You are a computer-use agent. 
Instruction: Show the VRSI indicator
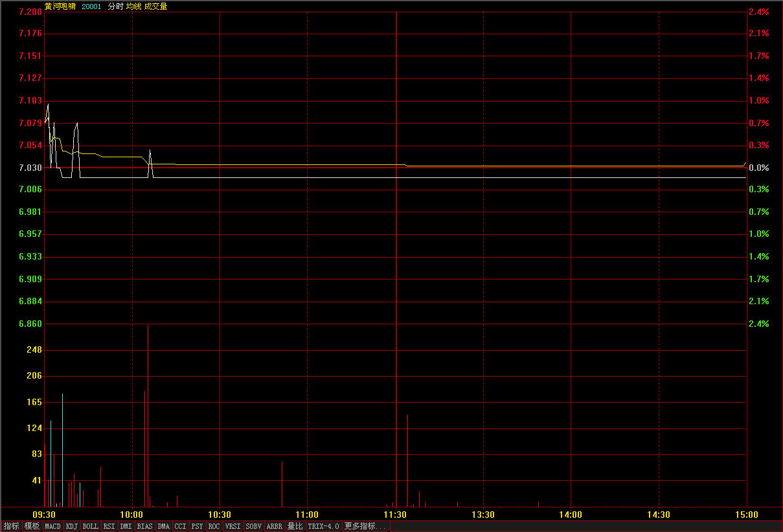[233, 526]
